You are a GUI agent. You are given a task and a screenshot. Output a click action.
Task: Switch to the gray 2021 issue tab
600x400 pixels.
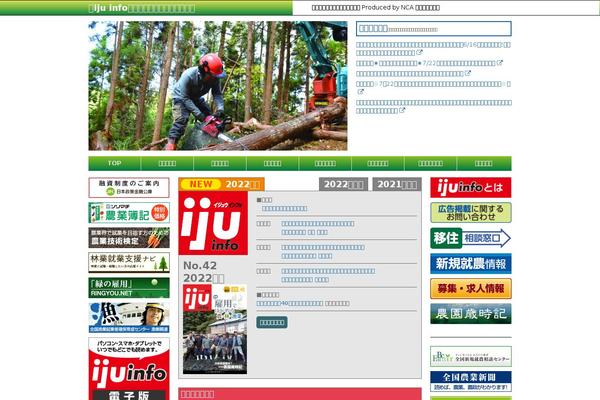[x=397, y=184]
